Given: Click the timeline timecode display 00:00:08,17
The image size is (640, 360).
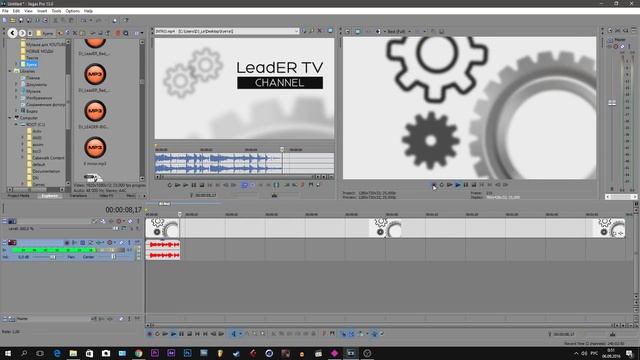Looking at the screenshot, I should [x=123, y=210].
